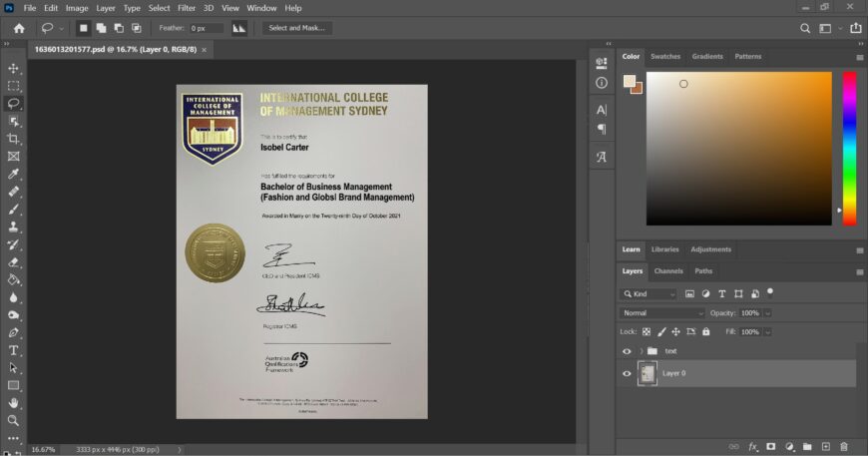The image size is (868, 456).
Task: Switch to the Channels tab
Action: 668,271
